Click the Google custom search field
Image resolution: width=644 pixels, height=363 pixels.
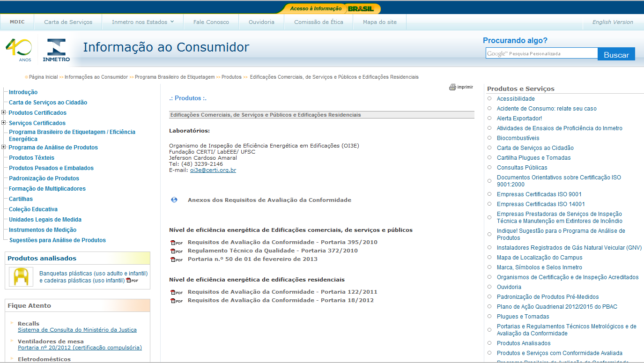click(541, 53)
